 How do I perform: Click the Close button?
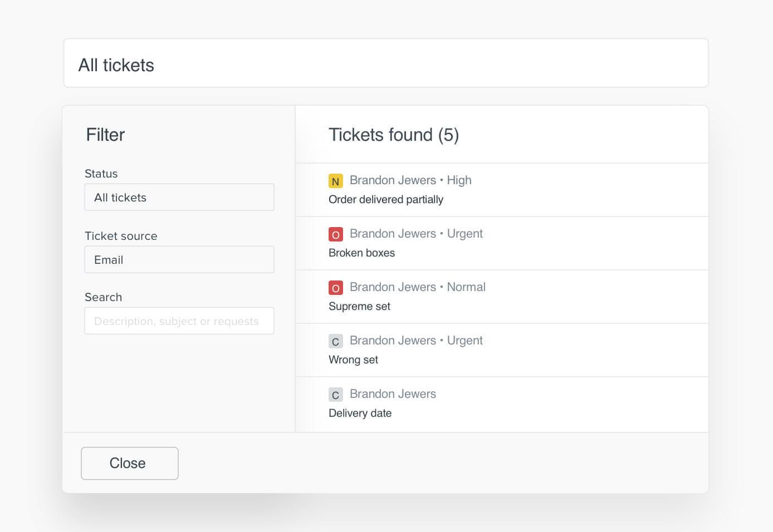click(130, 463)
